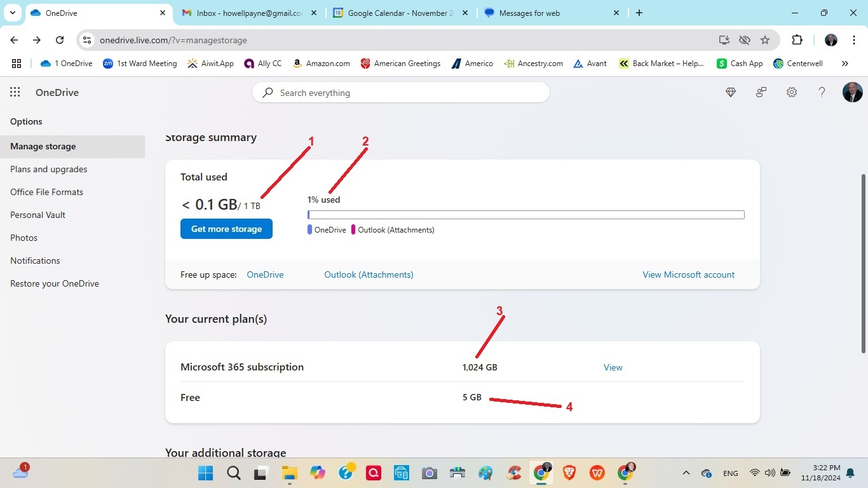
Task: Switch to the Gmail Inbox tab
Action: (248, 13)
